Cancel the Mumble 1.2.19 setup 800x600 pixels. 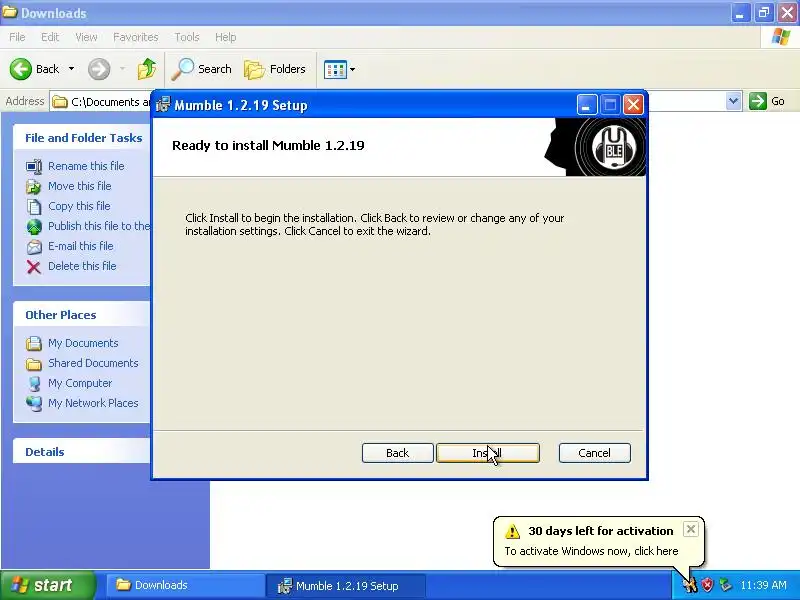(594, 453)
